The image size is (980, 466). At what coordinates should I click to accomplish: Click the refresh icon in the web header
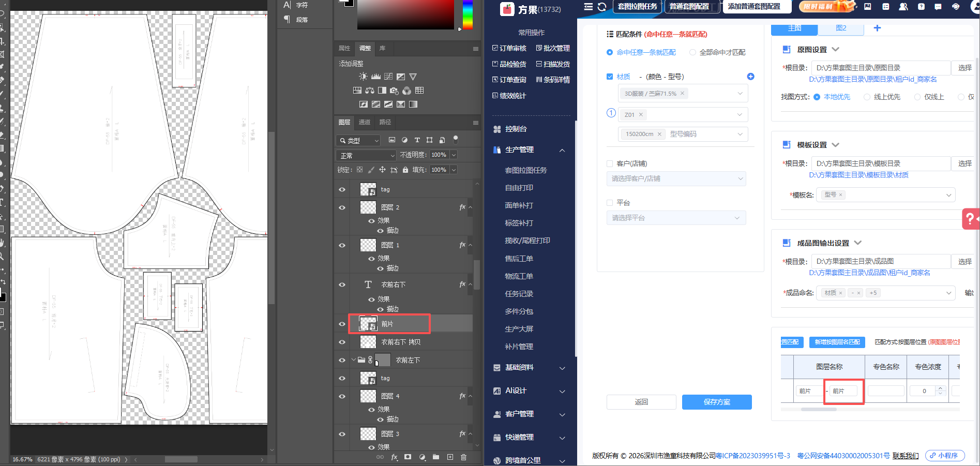pos(602,7)
